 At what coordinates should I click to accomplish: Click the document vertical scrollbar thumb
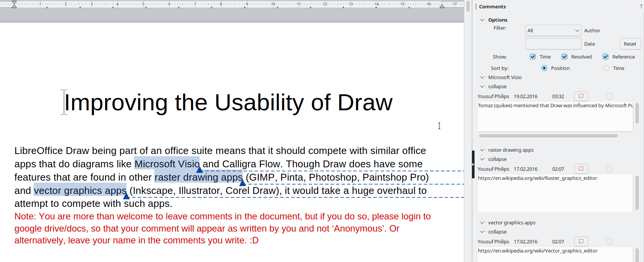tap(468, 6)
